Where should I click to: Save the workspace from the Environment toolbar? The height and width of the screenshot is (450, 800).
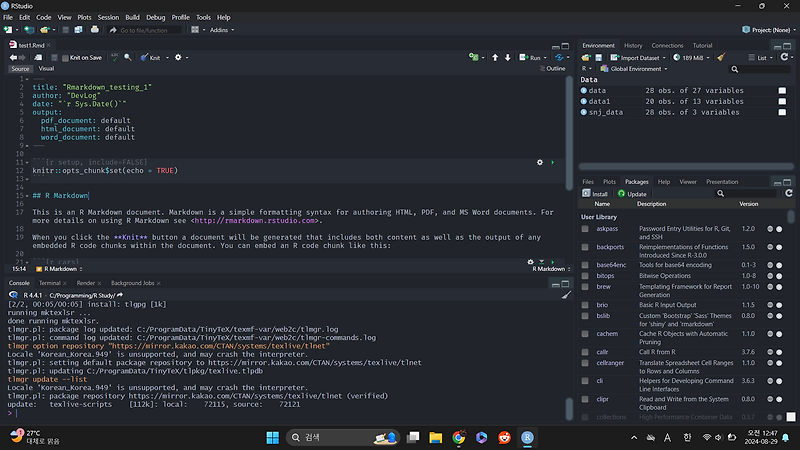point(600,58)
